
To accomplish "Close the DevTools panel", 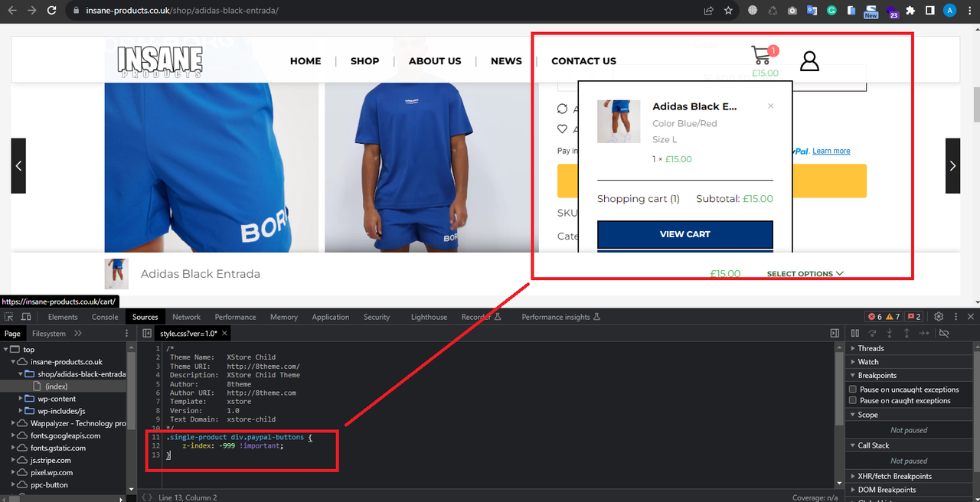I will (971, 317).
